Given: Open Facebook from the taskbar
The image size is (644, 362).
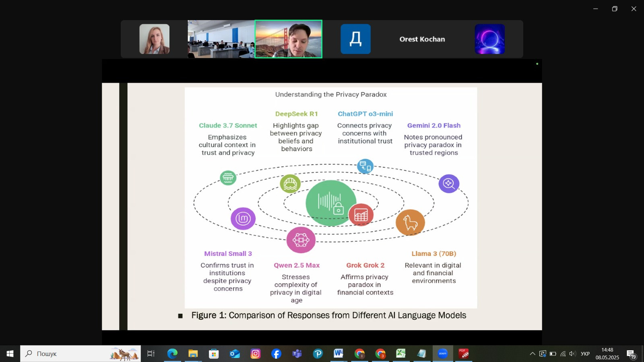Looking at the screenshot, I should click(x=276, y=354).
